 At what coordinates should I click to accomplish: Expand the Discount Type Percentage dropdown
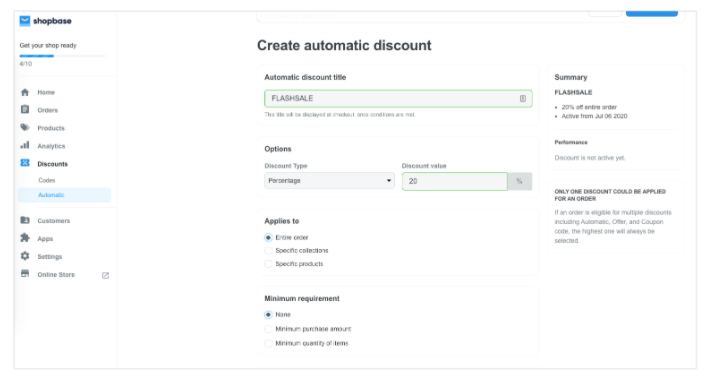click(329, 181)
